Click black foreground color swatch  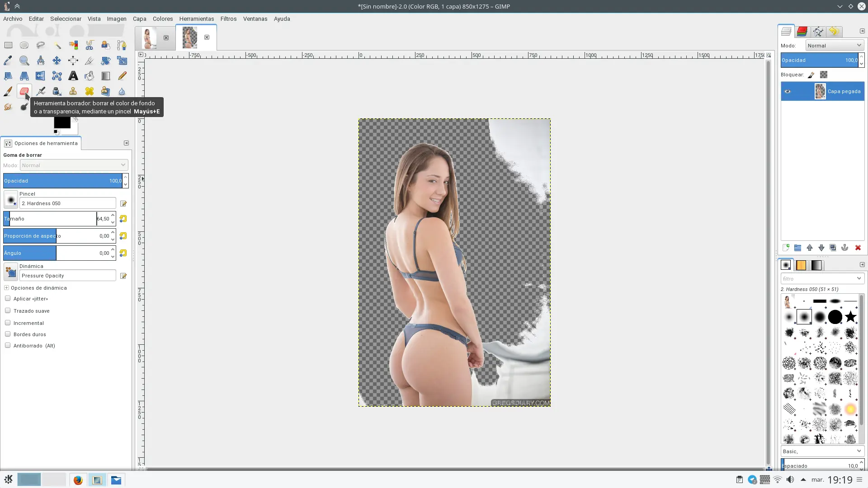tap(62, 122)
